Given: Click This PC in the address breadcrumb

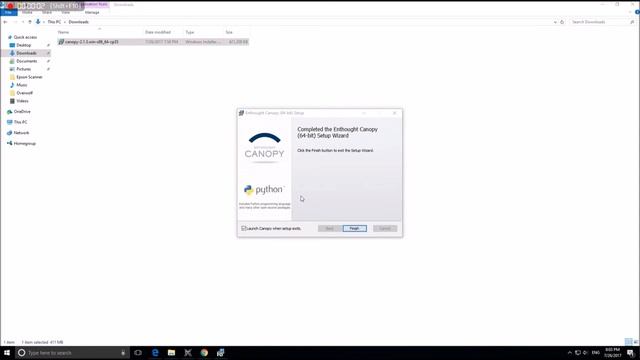Looking at the screenshot, I should point(54,22).
